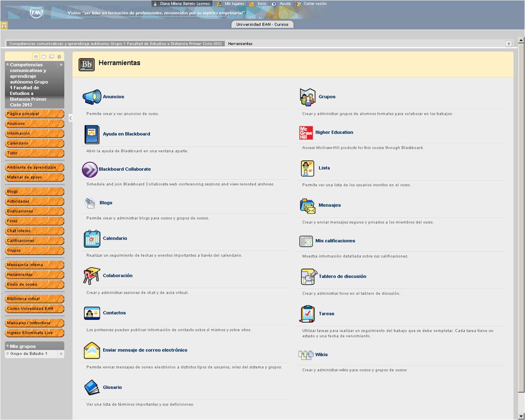
Task: Open the Wikis tool link
Action: tap(321, 355)
